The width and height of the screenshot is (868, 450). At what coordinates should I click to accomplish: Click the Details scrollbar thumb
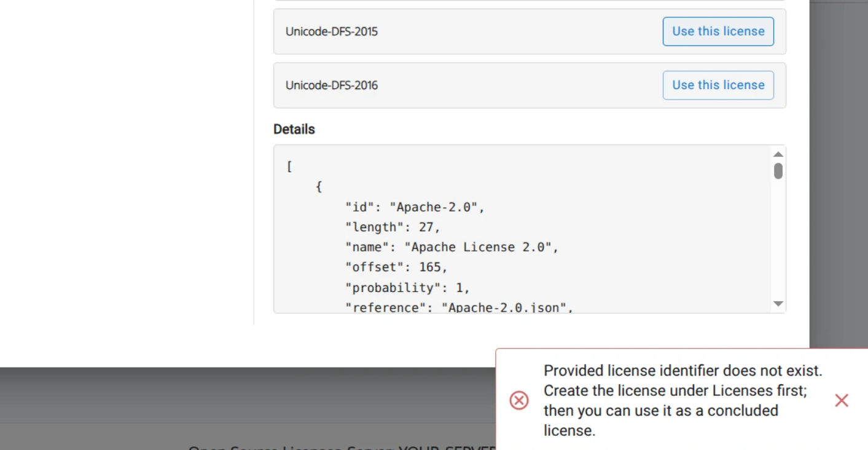pyautogui.click(x=778, y=171)
